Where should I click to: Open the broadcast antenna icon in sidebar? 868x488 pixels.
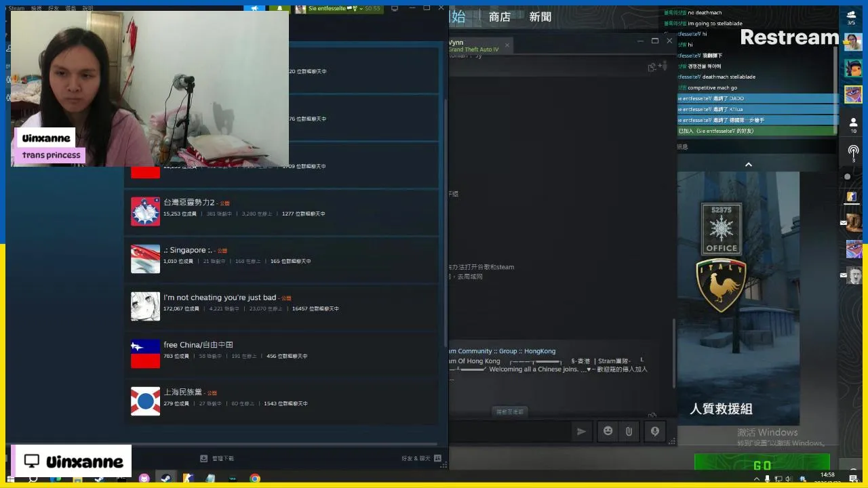853,152
